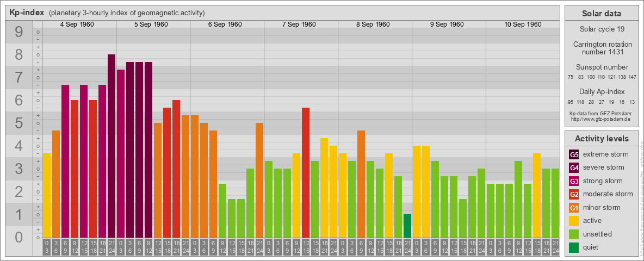Click the yellow bar for 10 Sep 15-18
The height and width of the screenshot is (261, 644).
[x=536, y=195]
